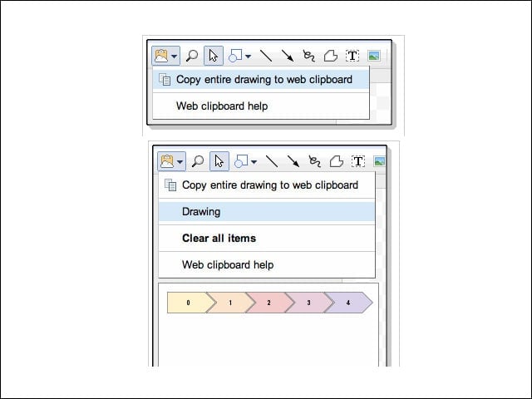This screenshot has height=399, width=532.
Task: Open Web clipboard help in lower menu
Action: point(267,264)
